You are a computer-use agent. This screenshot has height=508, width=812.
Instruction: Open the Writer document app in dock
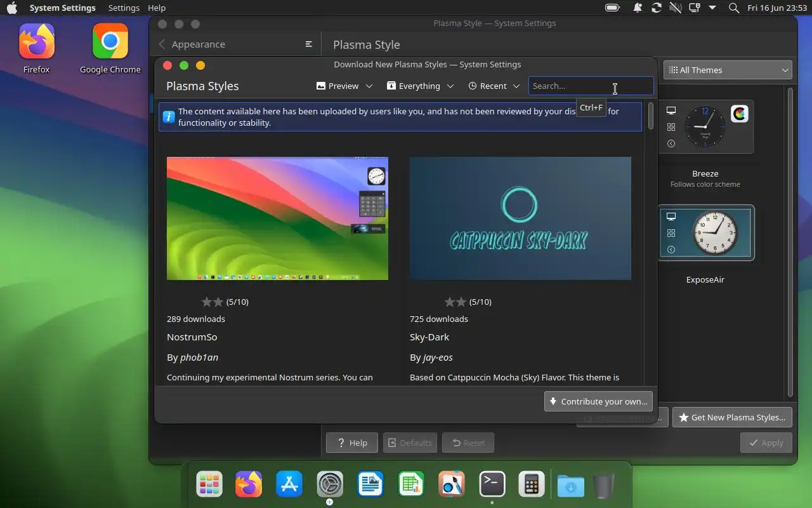point(370,485)
